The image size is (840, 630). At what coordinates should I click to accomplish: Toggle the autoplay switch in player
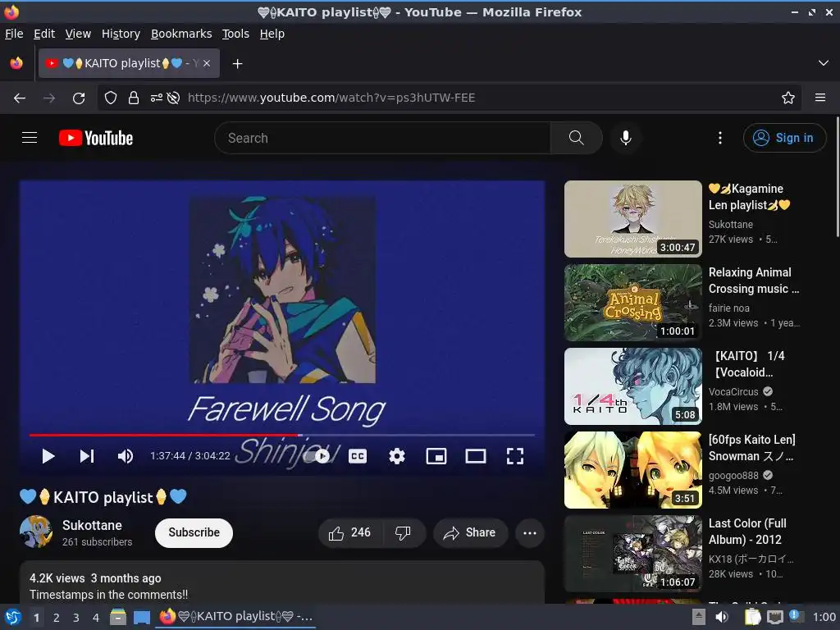point(317,456)
